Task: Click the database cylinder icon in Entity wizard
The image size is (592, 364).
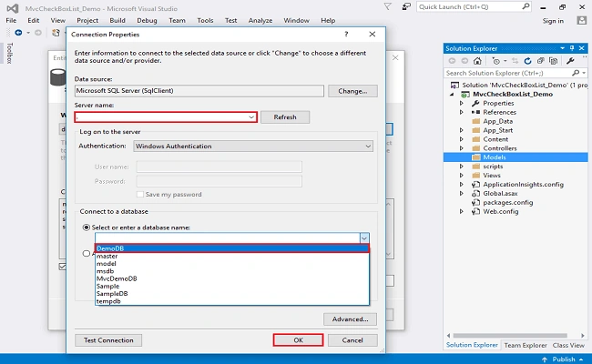Action: pos(58,77)
